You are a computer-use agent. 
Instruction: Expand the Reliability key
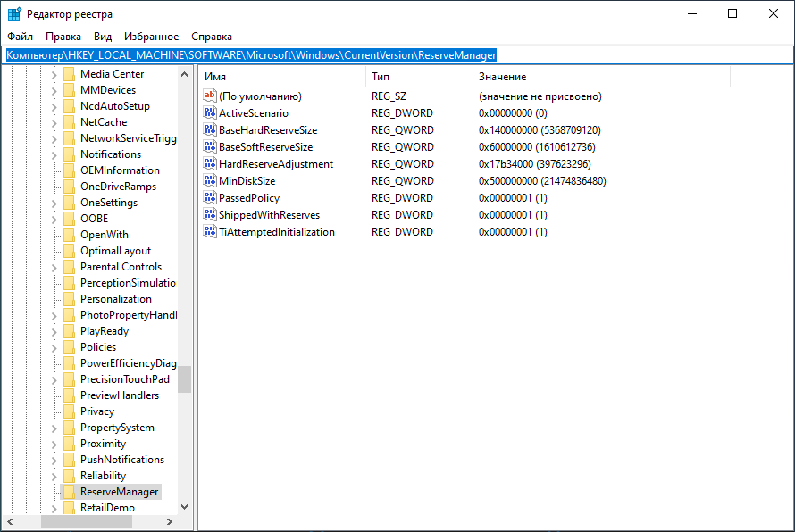pyautogui.click(x=54, y=477)
